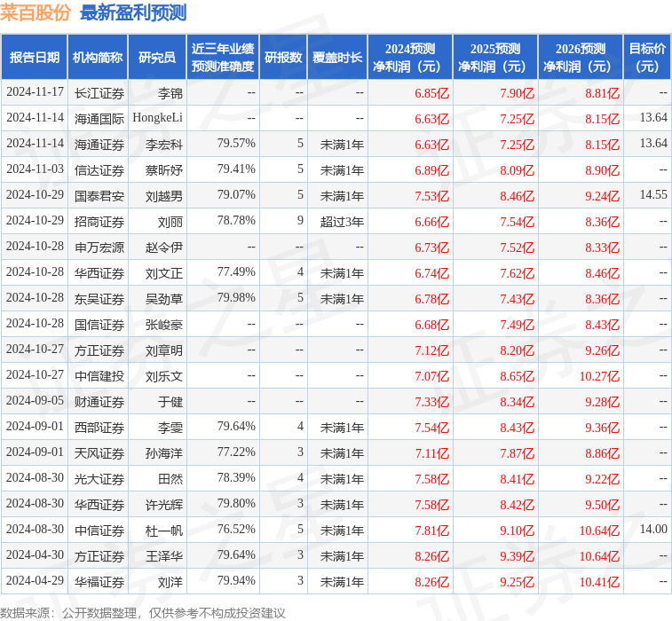Screen dimensions: 672x621
Task: Click researcher 许光辉
Action: tap(164, 505)
